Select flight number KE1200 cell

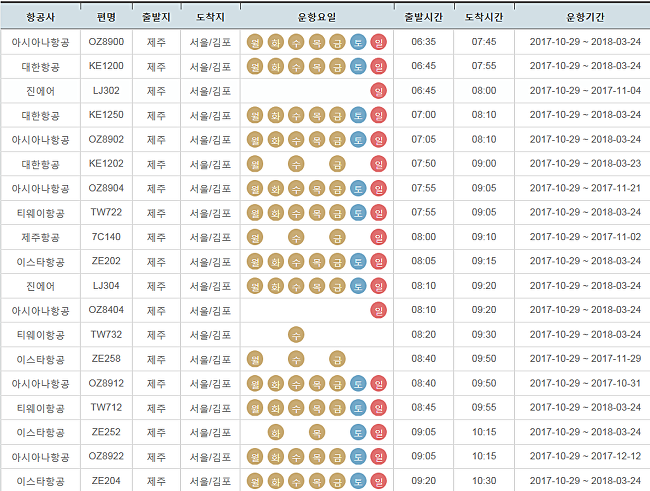[106, 66]
